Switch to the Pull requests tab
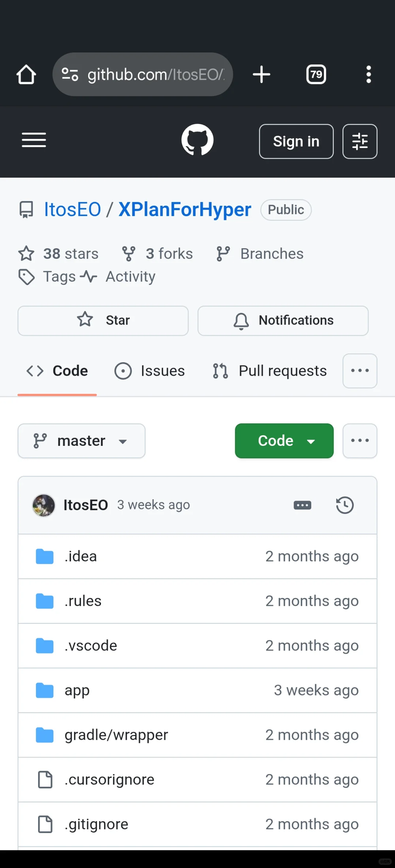This screenshot has width=395, height=868. click(x=270, y=371)
